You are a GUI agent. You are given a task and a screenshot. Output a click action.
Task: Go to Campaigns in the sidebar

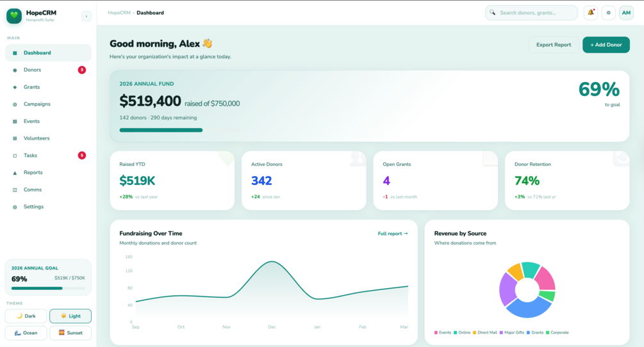(x=48, y=104)
